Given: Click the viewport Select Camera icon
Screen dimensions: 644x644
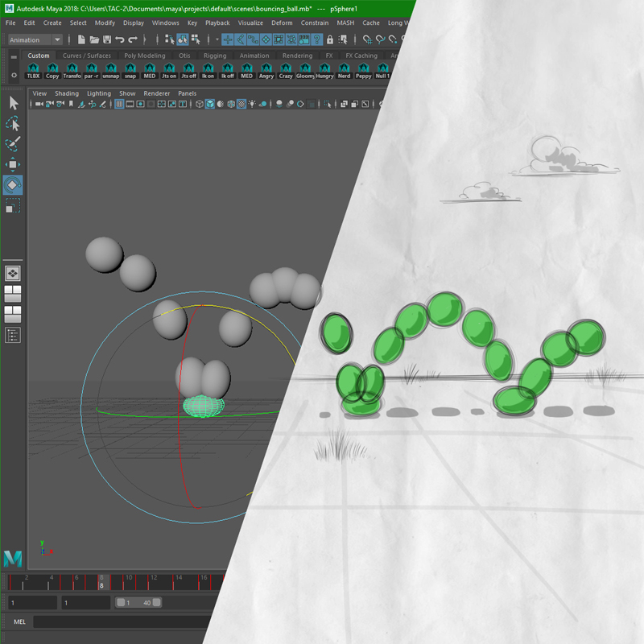Looking at the screenshot, I should coord(39,104).
